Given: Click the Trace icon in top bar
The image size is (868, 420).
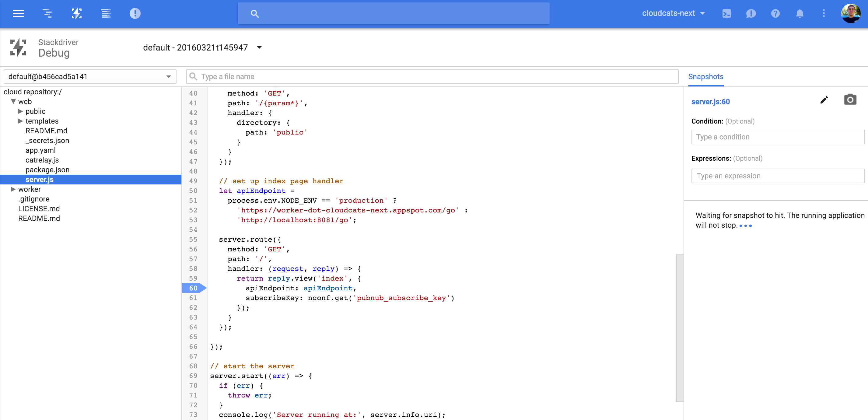Looking at the screenshot, I should [x=47, y=13].
